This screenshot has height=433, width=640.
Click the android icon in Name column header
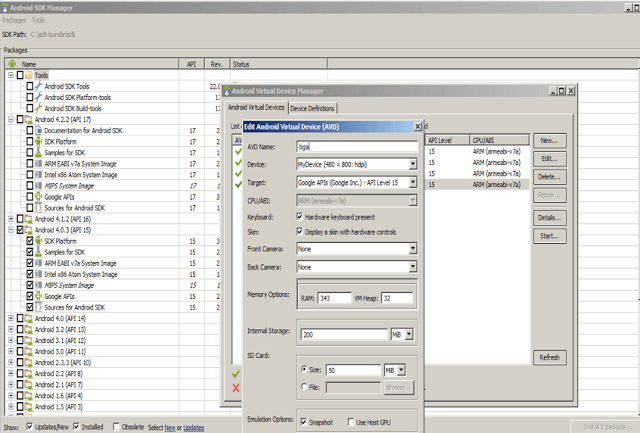12,64
